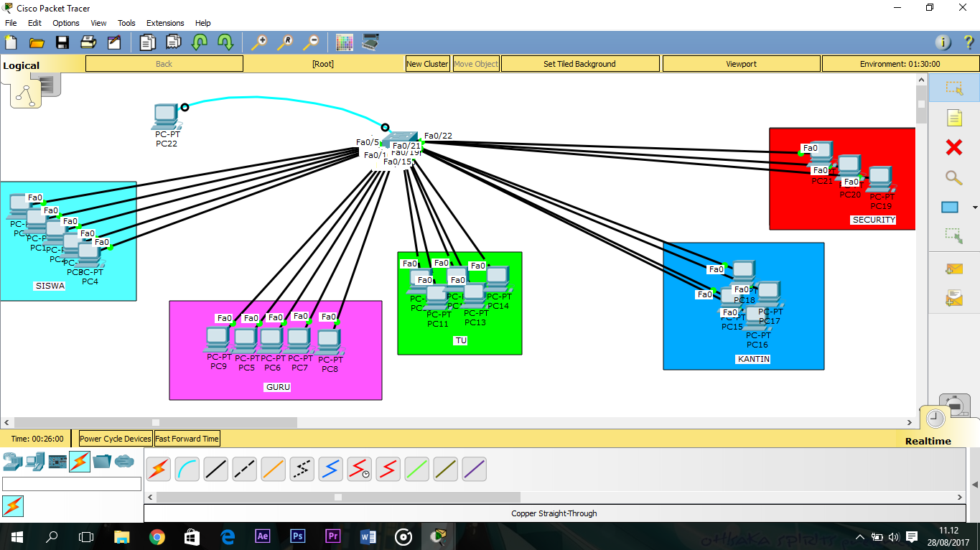Open the File menu
The height and width of the screenshot is (550, 980).
click(11, 23)
